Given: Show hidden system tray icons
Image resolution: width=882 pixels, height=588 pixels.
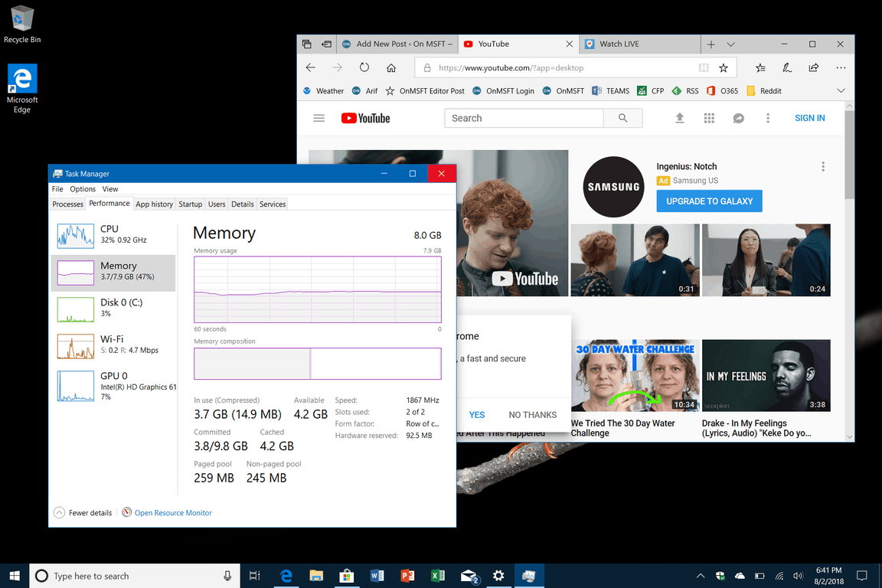Looking at the screenshot, I should 700,576.
